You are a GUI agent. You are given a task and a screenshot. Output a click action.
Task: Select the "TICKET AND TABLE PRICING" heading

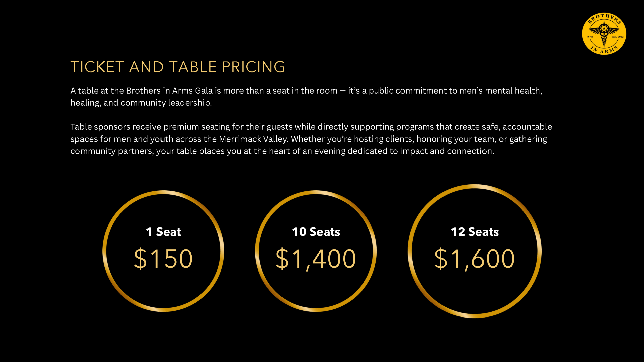tap(178, 67)
